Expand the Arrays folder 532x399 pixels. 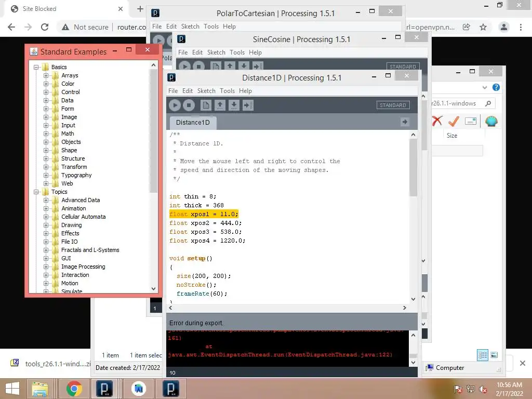pos(46,75)
